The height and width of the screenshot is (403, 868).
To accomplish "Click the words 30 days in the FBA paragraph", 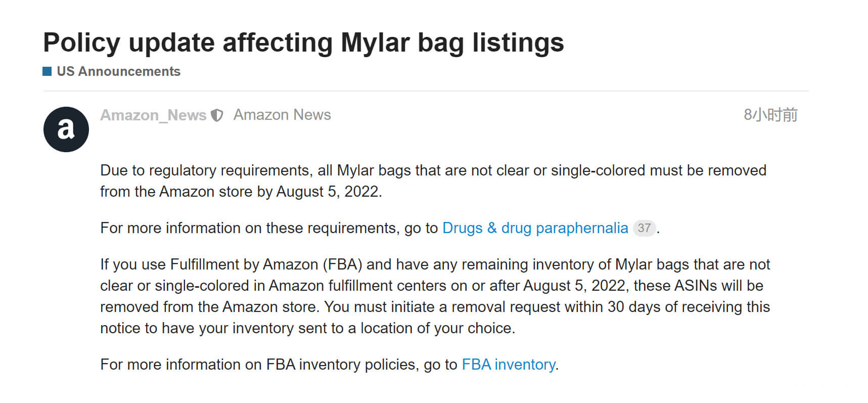I will [x=634, y=307].
